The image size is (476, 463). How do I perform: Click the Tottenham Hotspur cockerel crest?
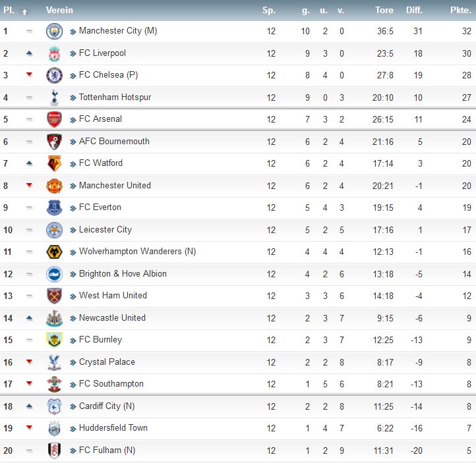click(54, 97)
